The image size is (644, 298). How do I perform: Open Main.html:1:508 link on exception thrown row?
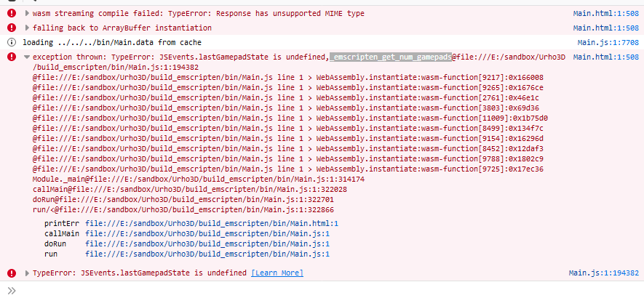[x=606, y=57]
